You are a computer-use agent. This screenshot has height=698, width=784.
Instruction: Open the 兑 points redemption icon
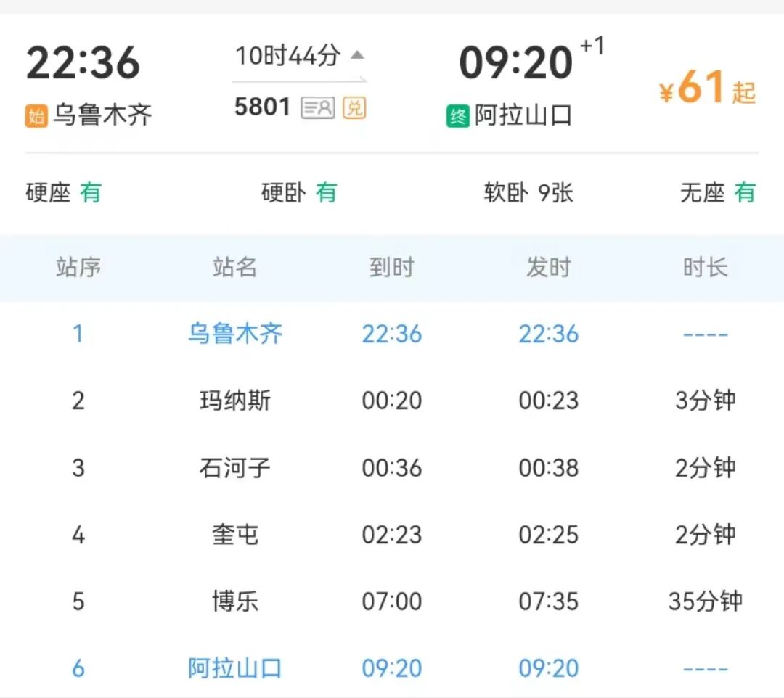tap(355, 108)
